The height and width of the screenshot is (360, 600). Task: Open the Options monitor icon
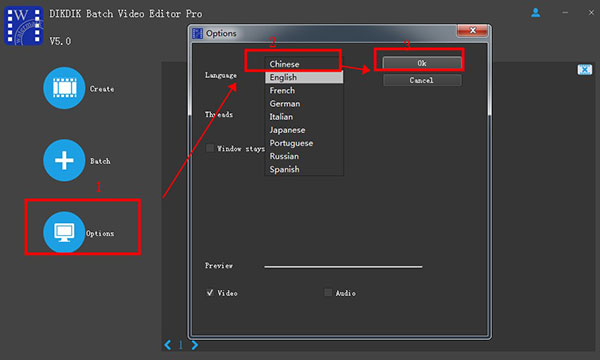click(64, 232)
